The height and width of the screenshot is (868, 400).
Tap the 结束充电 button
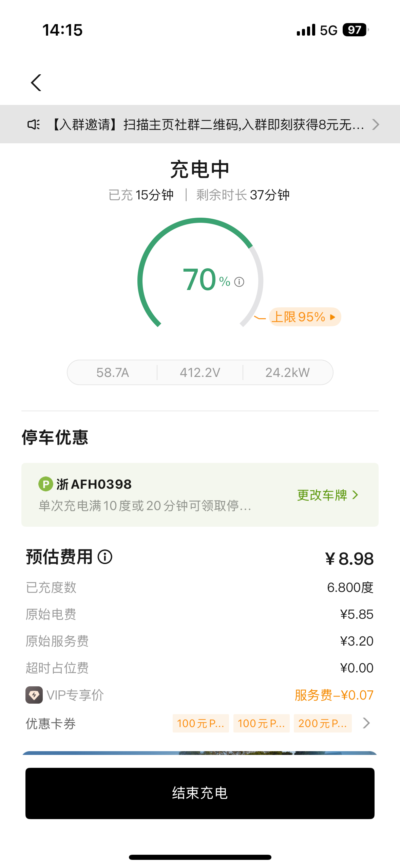click(200, 793)
